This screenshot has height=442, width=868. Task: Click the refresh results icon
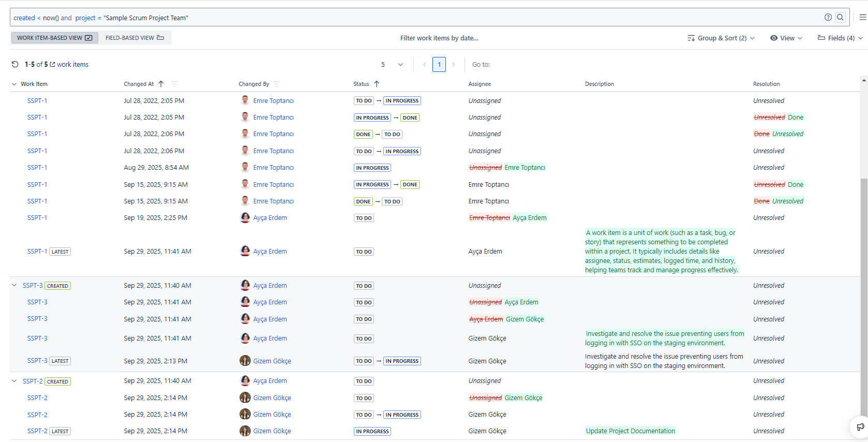pyautogui.click(x=15, y=65)
